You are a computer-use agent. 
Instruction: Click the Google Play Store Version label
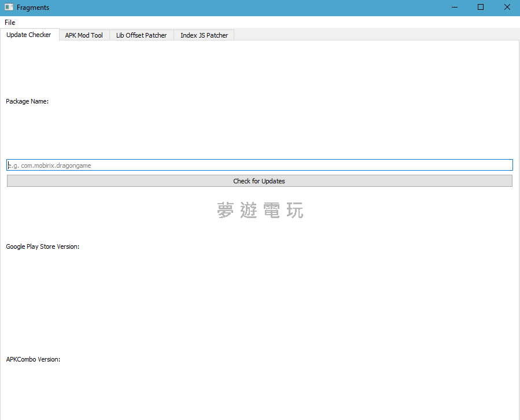point(43,246)
